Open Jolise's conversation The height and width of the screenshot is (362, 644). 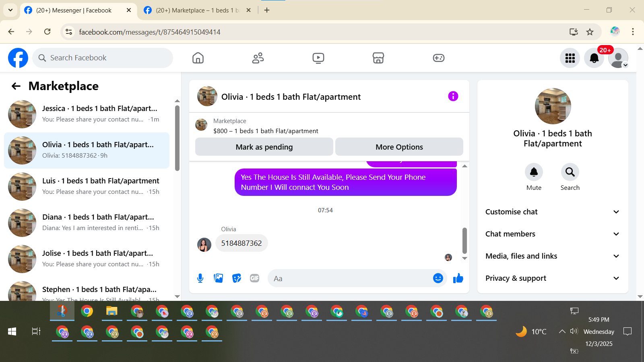(87, 259)
